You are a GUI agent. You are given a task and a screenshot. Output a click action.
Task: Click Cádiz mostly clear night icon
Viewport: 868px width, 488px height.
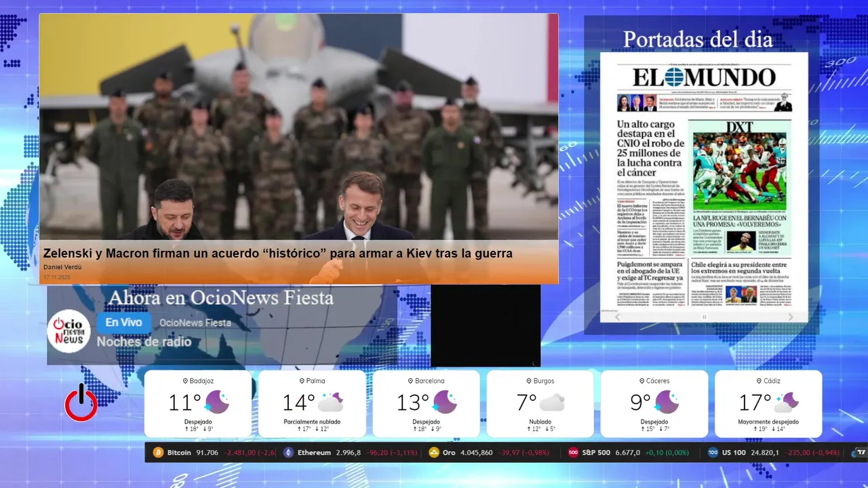pyautogui.click(x=787, y=402)
